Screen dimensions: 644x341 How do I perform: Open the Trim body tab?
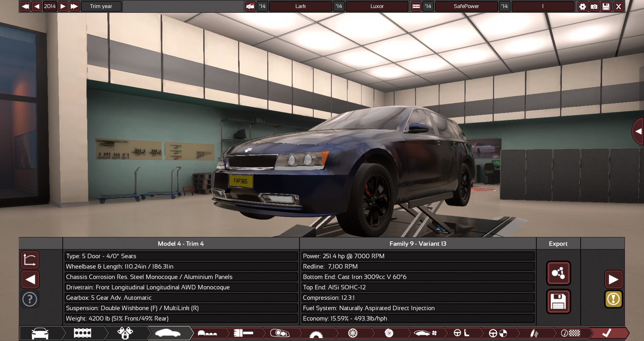point(168,333)
